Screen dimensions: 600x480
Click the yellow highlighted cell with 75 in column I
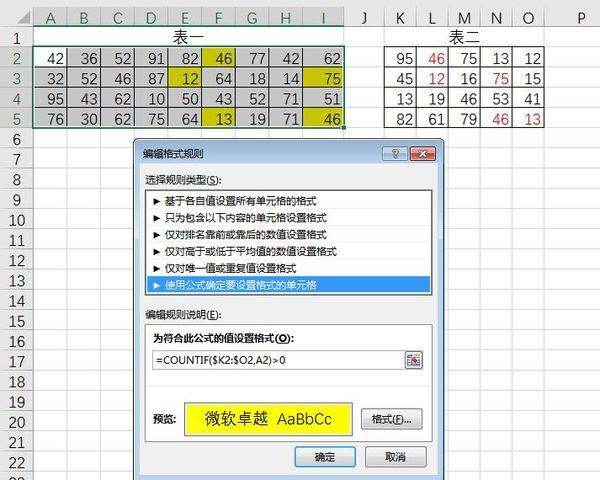coord(331,79)
